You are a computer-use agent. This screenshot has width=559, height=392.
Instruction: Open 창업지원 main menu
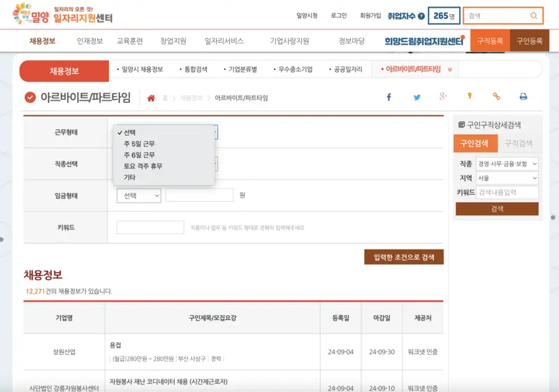[173, 41]
